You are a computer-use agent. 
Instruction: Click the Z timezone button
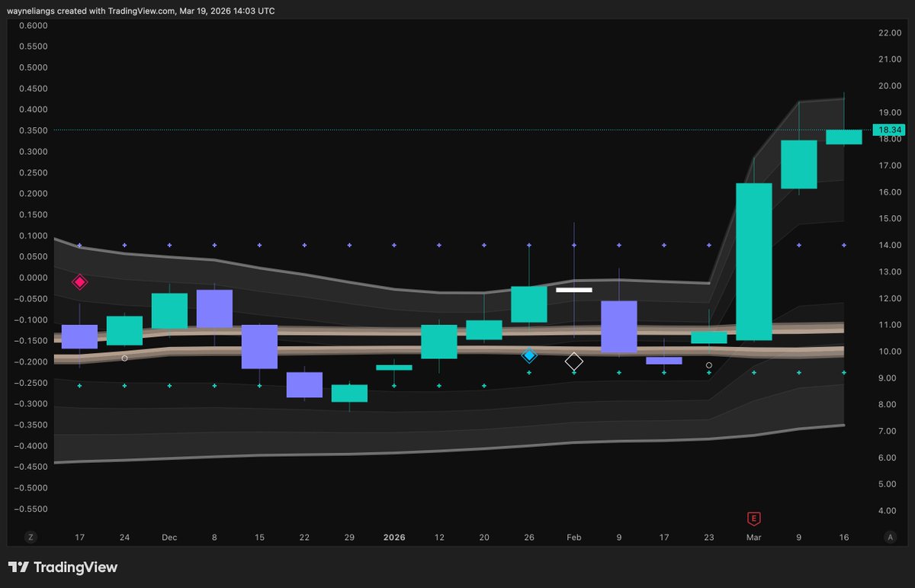click(x=31, y=537)
